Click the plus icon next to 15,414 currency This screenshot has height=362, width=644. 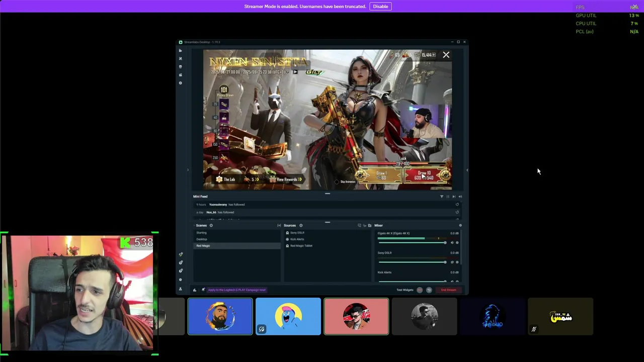coord(434,55)
